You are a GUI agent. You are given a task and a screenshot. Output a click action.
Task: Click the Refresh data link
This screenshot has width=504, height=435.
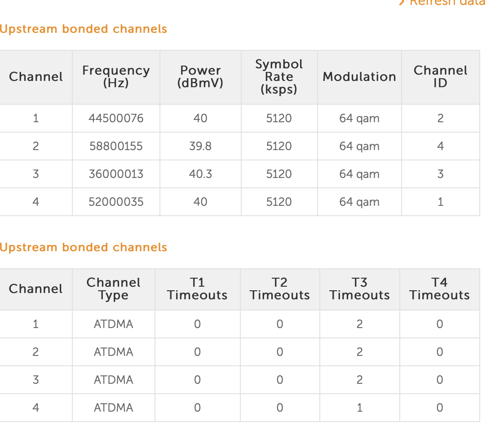[447, 2]
